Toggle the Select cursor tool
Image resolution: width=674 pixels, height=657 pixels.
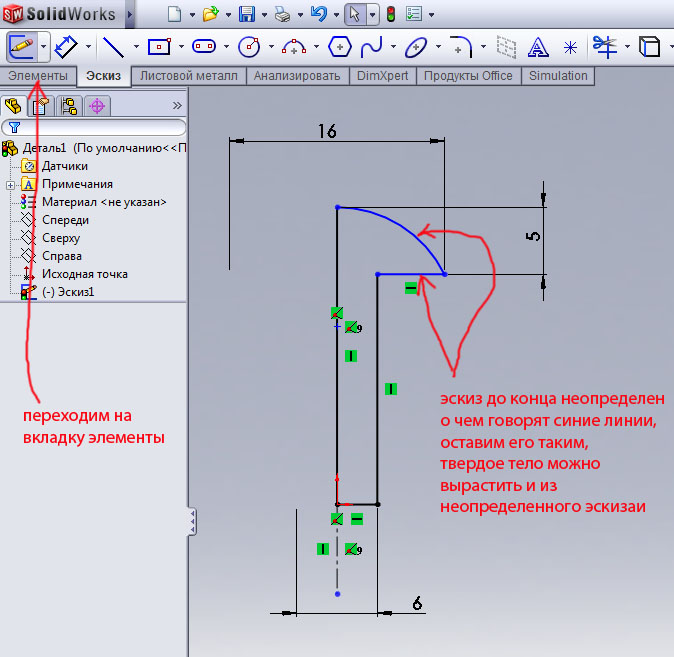point(354,14)
